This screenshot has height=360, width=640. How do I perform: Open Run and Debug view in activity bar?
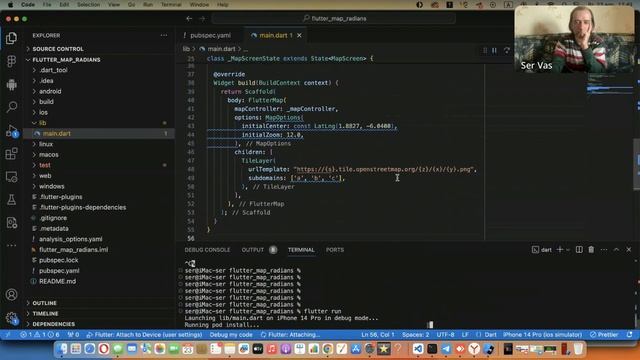pos(11,131)
